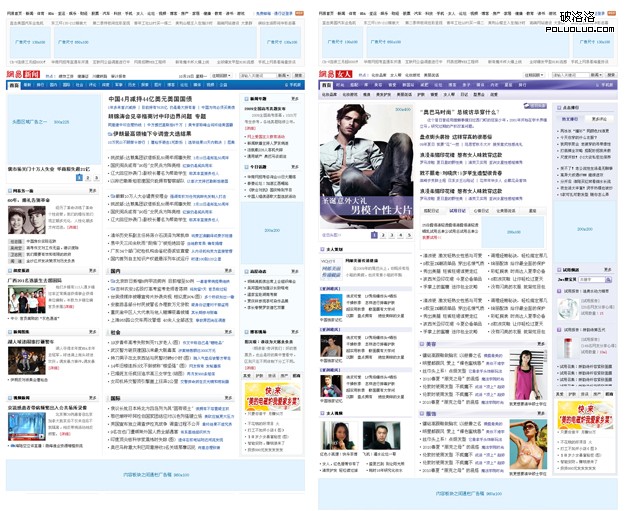Screen dimensions: 625x511
Task: Click the 国内 section header on the news page
Action: 115,271
